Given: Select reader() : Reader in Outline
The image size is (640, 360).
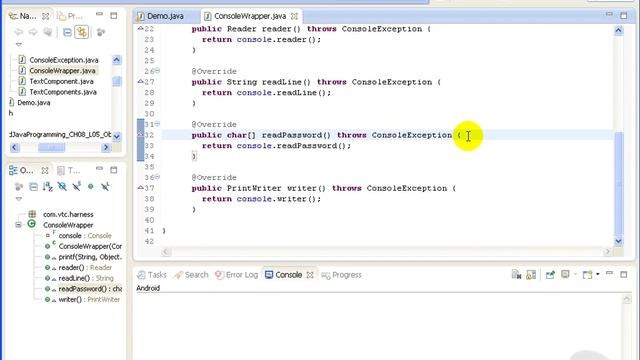Looking at the screenshot, I should [x=85, y=267].
